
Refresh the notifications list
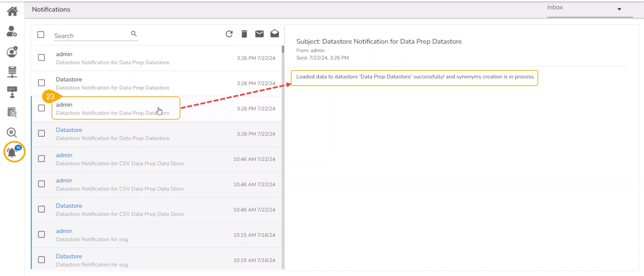tap(229, 34)
